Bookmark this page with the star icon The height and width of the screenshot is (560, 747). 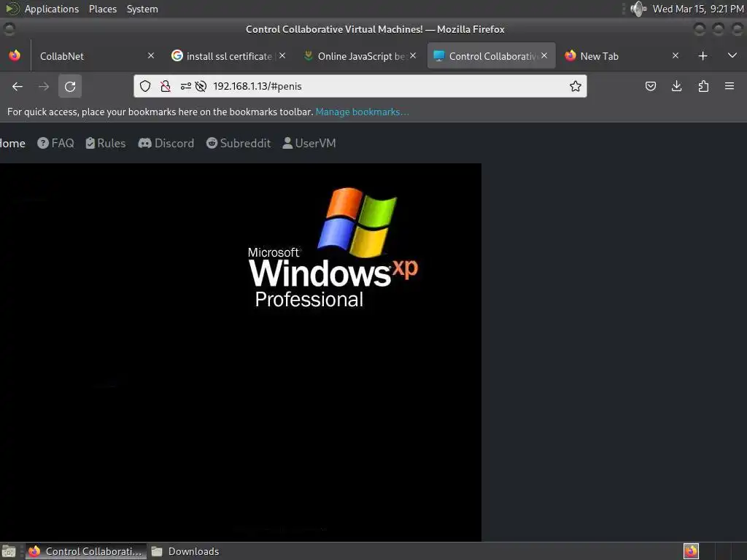tap(576, 86)
